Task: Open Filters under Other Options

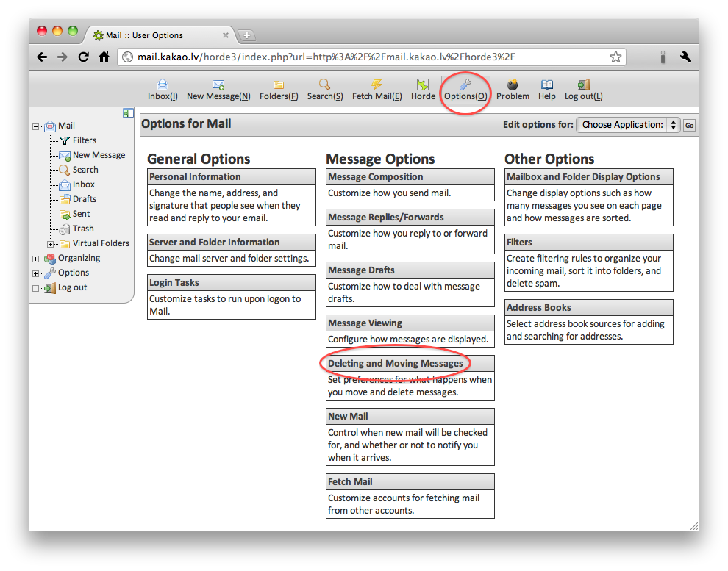Action: (x=519, y=242)
